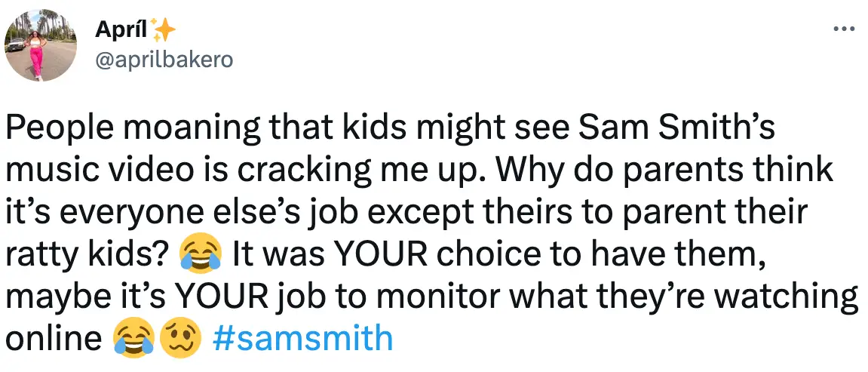Click the sparkles emoji beside Apríl
868x372 pixels.
164,31
